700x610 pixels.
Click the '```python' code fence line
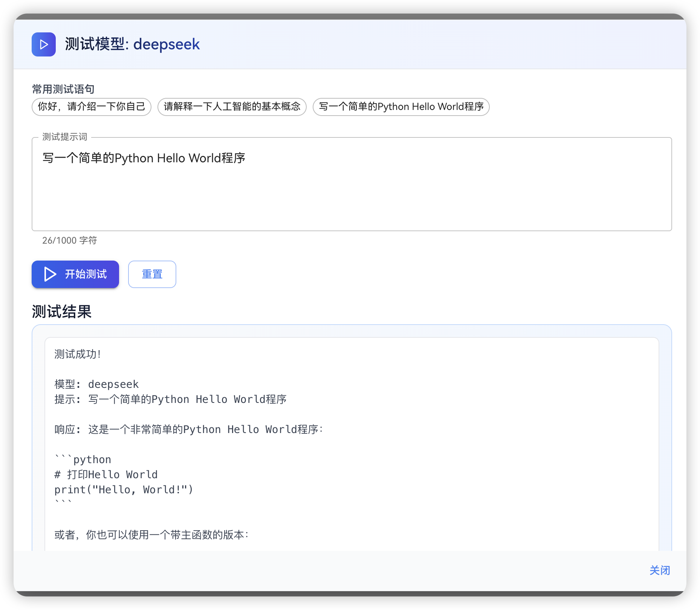[83, 459]
